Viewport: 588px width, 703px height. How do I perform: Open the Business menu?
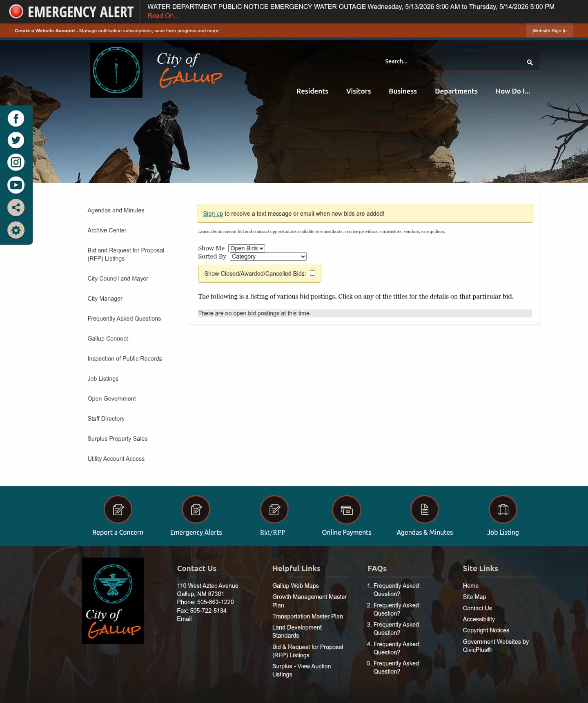tap(403, 91)
